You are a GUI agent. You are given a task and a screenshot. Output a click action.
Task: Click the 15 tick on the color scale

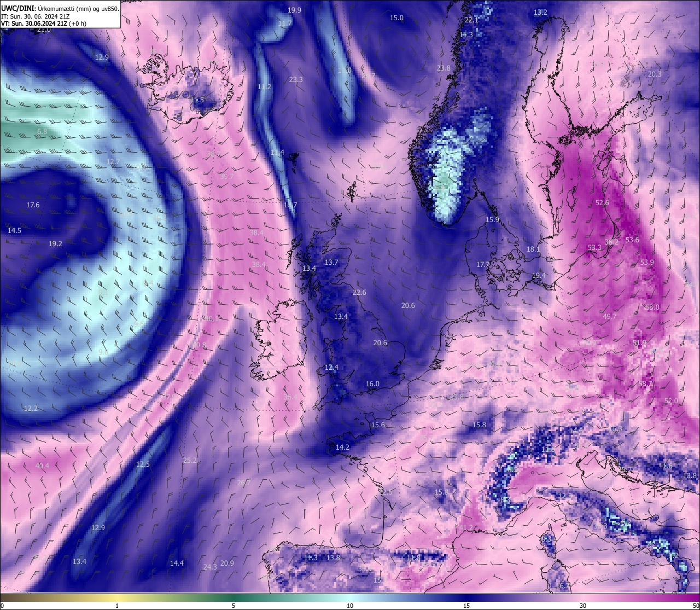466,606
